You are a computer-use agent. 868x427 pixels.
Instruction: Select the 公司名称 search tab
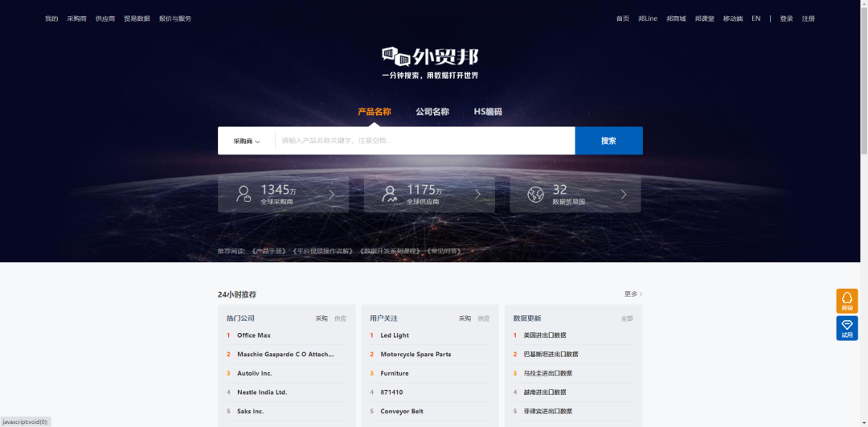[432, 112]
